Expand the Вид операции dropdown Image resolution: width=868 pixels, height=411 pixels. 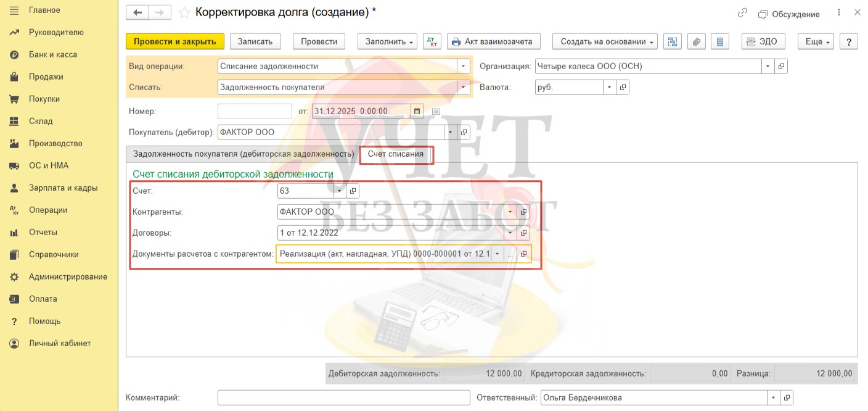[463, 66]
